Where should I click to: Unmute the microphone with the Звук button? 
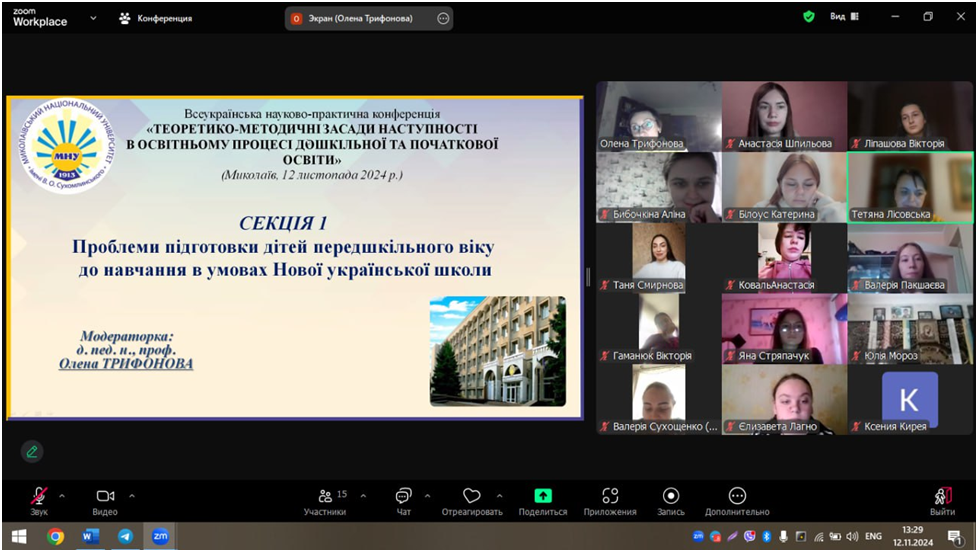coord(39,497)
